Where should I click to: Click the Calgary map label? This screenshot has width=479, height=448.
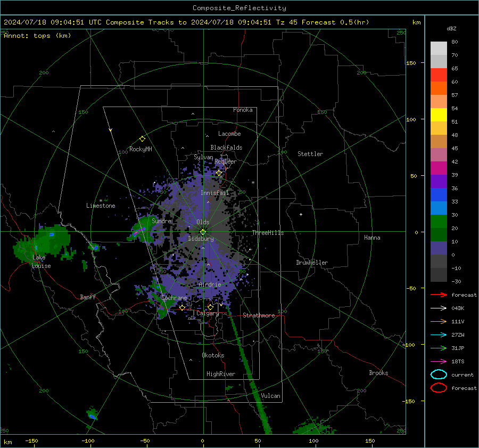[208, 313]
